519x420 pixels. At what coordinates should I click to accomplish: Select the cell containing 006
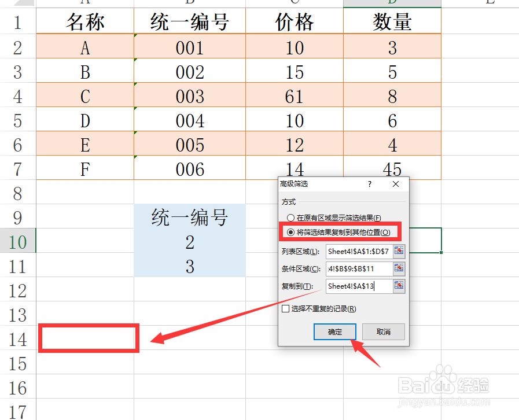pyautogui.click(x=190, y=168)
